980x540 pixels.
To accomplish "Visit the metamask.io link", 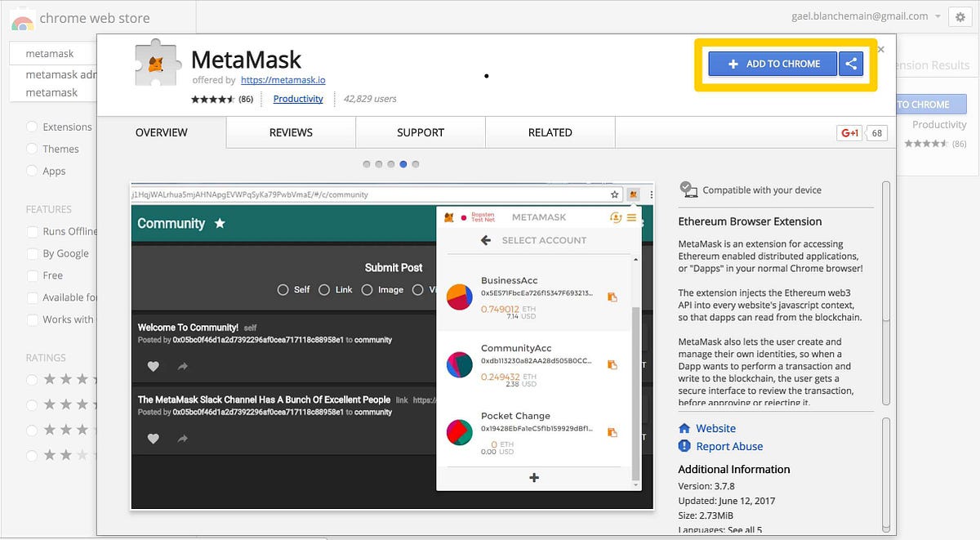I will tap(283, 80).
